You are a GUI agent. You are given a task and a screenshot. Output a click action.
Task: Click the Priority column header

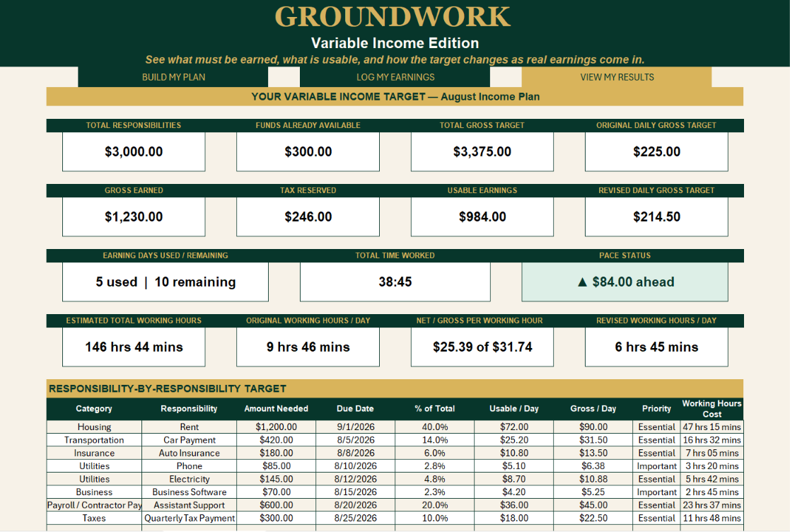(656, 409)
